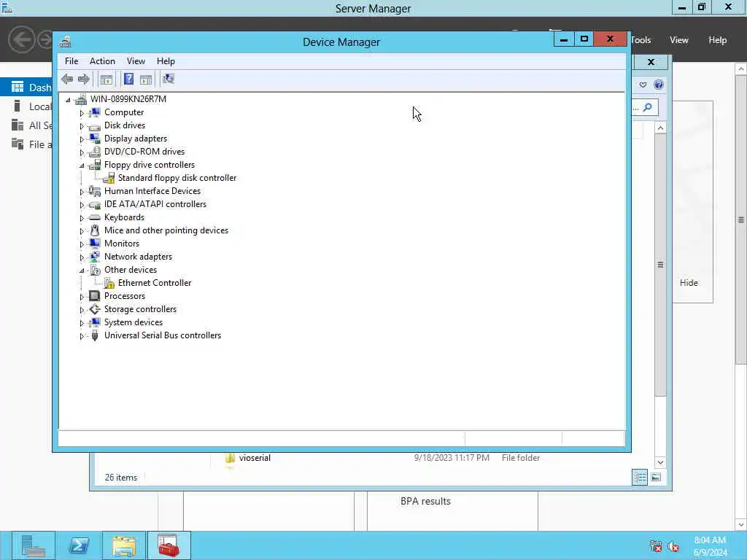The height and width of the screenshot is (560, 747).
Task: Click the search magnifier in Explorer window
Action: 648,108
